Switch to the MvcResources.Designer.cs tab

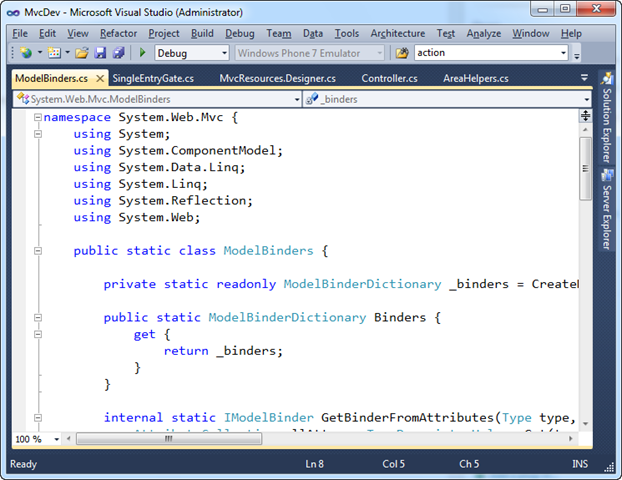pos(277,79)
